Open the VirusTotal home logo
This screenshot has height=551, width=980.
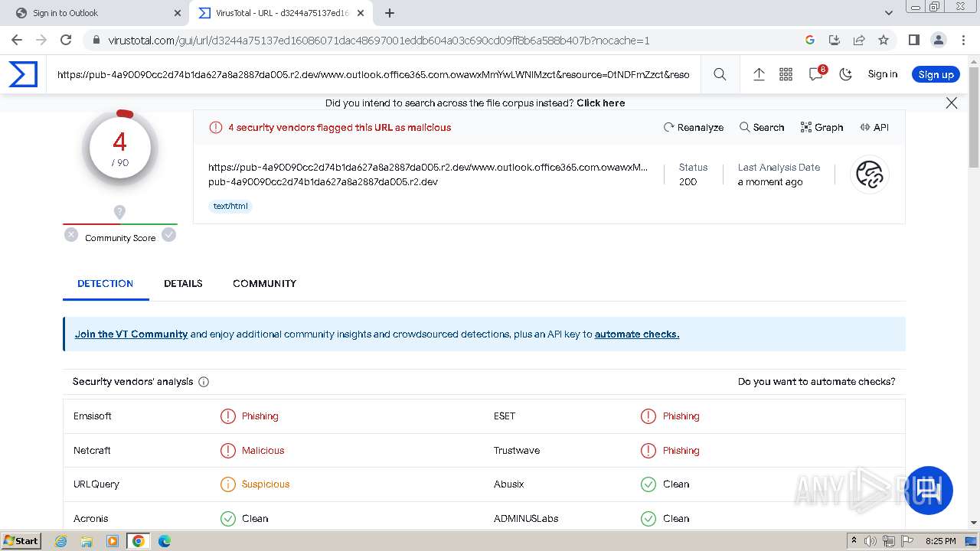click(23, 74)
